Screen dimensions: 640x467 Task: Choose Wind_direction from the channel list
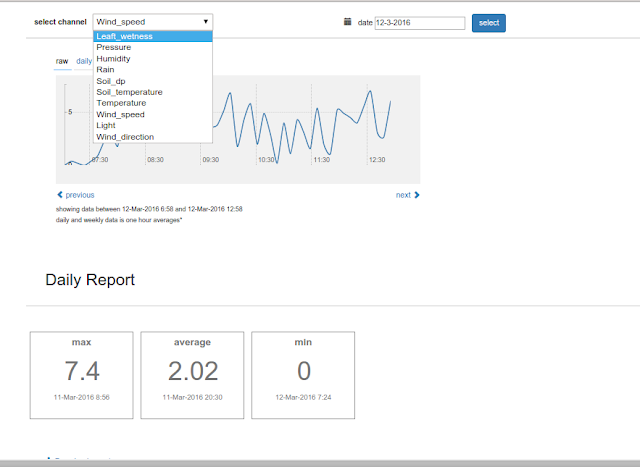tap(153, 137)
